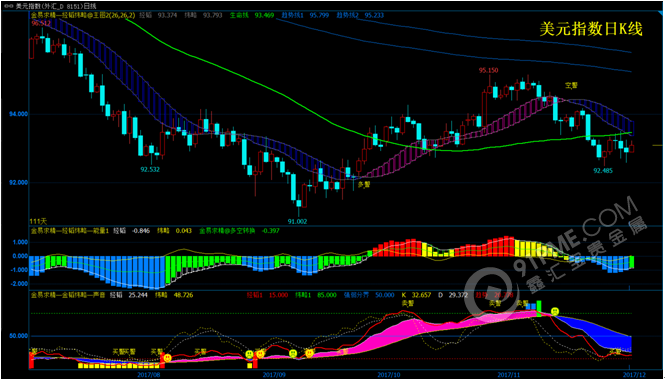Click the 多警 signal label

click(364, 184)
